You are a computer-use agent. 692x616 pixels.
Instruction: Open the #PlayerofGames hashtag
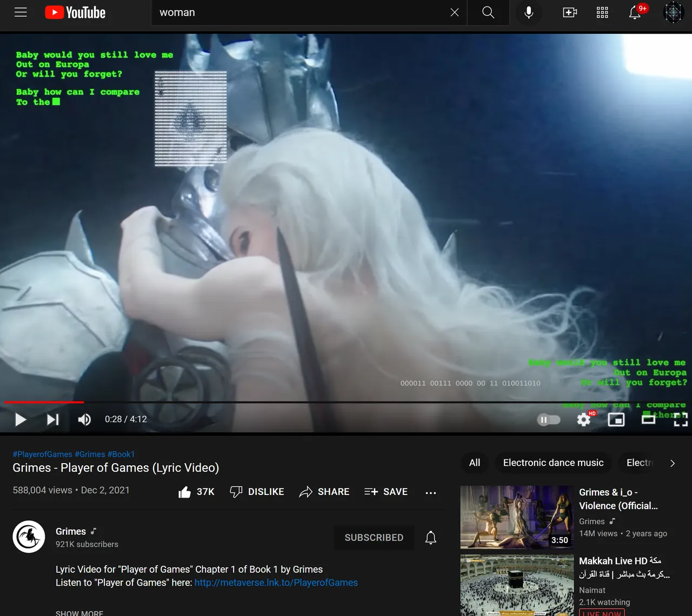pyautogui.click(x=42, y=454)
